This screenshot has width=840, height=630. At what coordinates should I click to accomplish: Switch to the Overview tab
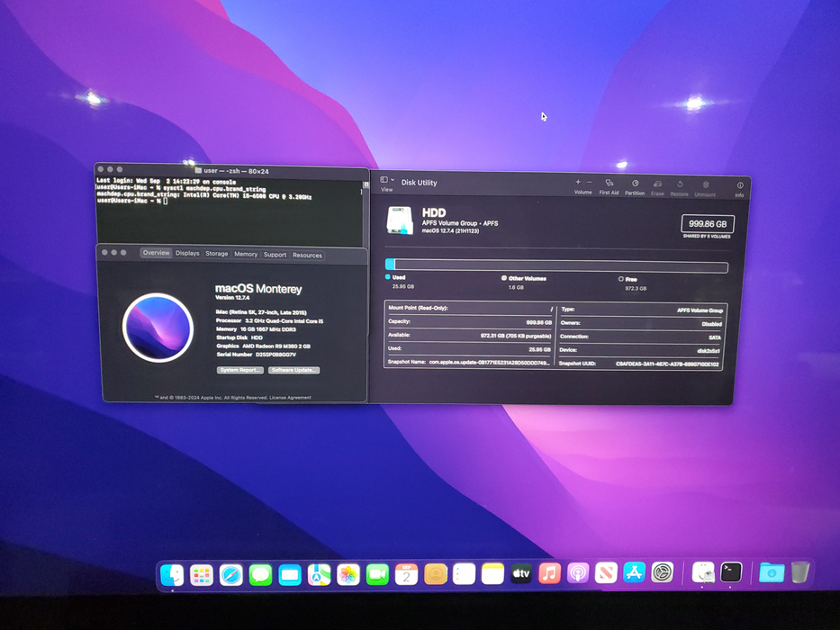tap(156, 253)
